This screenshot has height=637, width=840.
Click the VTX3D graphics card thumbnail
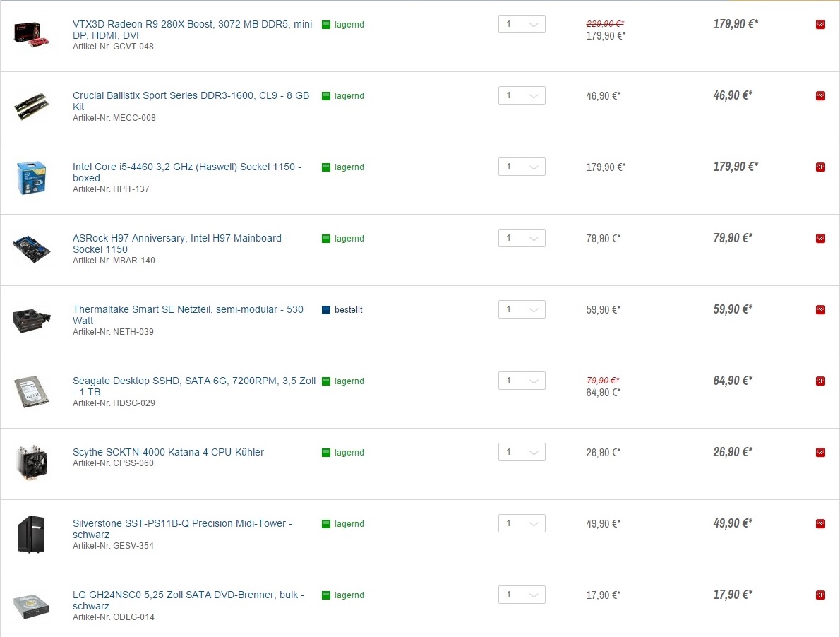tap(31, 35)
